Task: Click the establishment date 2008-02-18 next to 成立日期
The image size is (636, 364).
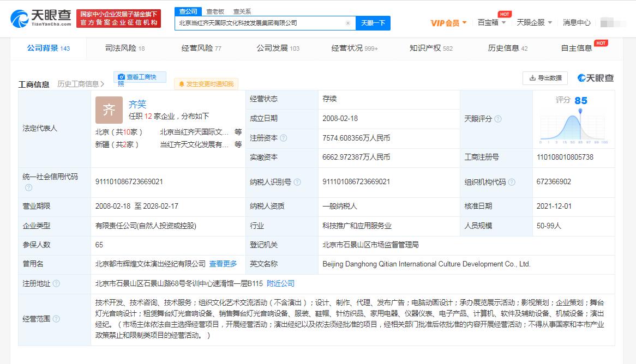Action: [340, 119]
